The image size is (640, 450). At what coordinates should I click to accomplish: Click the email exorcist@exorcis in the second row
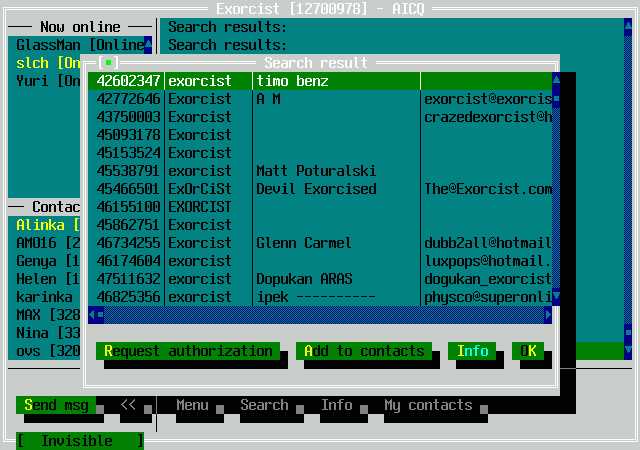[488, 99]
